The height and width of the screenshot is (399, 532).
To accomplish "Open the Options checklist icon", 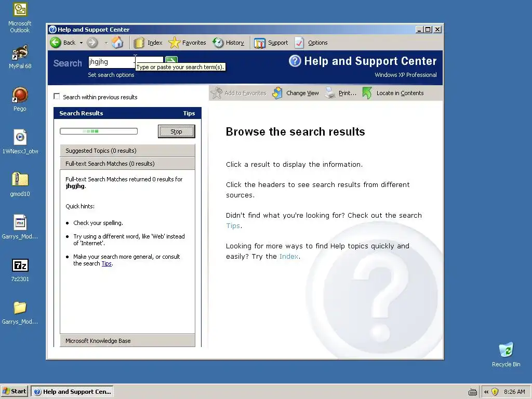I will [299, 43].
